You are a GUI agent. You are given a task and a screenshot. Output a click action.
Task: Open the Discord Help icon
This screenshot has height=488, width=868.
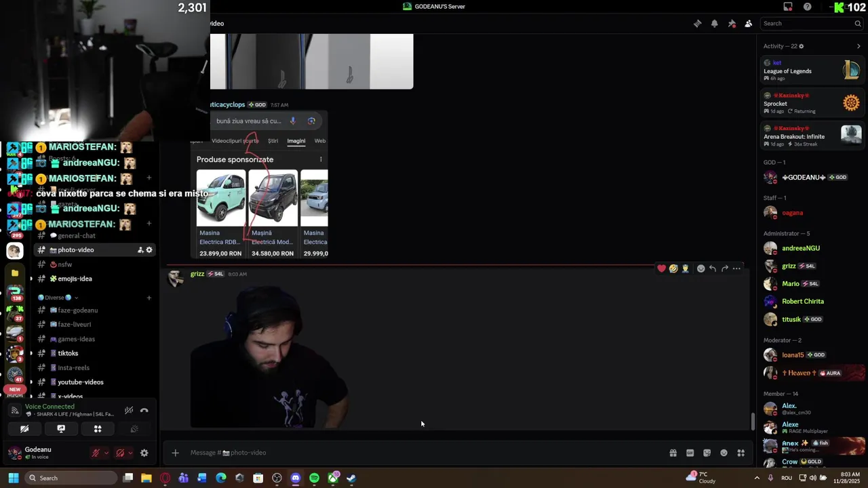click(807, 7)
